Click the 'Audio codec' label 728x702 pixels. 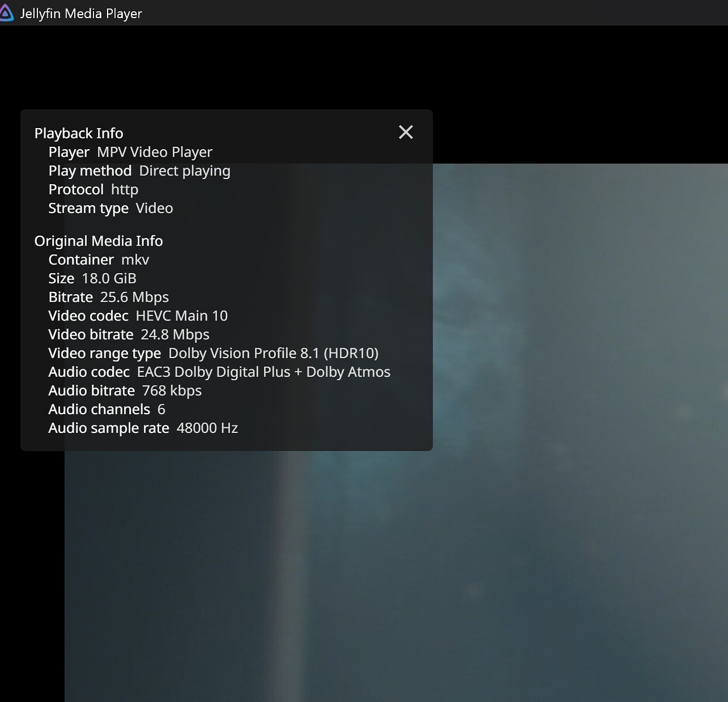tap(89, 372)
